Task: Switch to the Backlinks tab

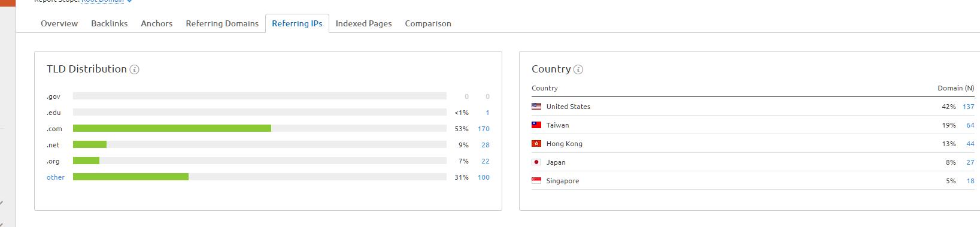Action: 110,23
